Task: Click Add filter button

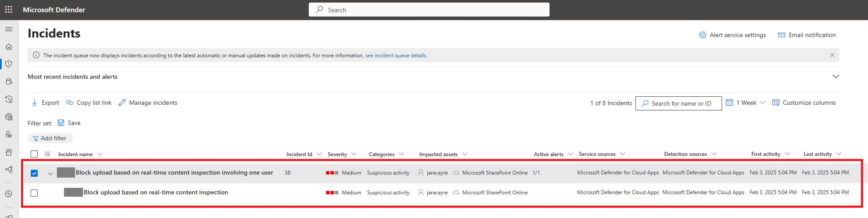Action: click(x=50, y=138)
